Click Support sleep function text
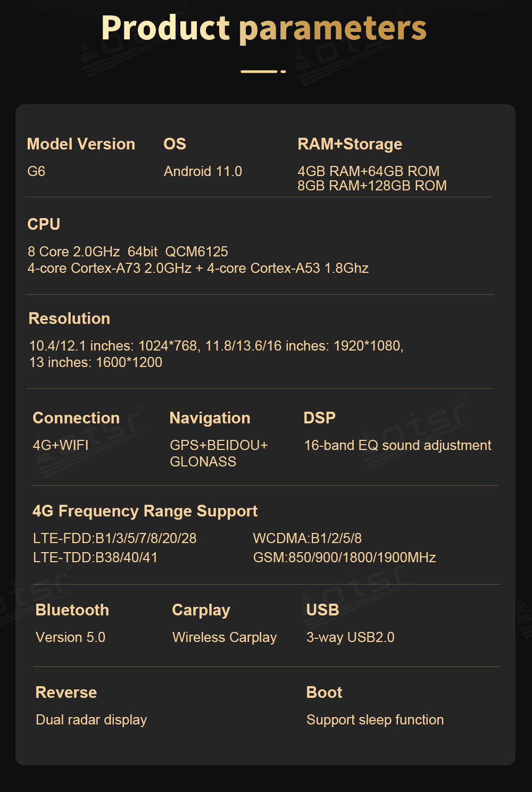 (375, 720)
